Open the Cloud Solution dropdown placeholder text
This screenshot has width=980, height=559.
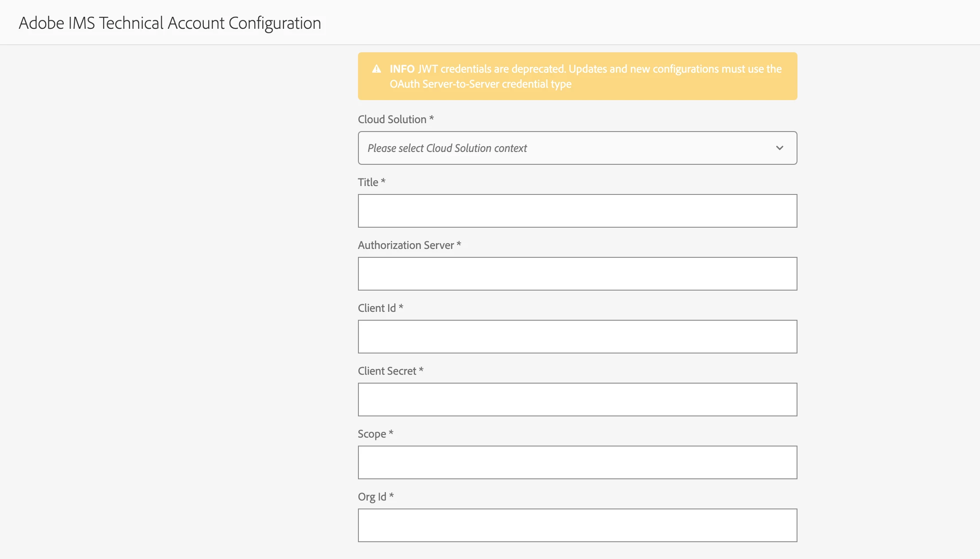(447, 148)
